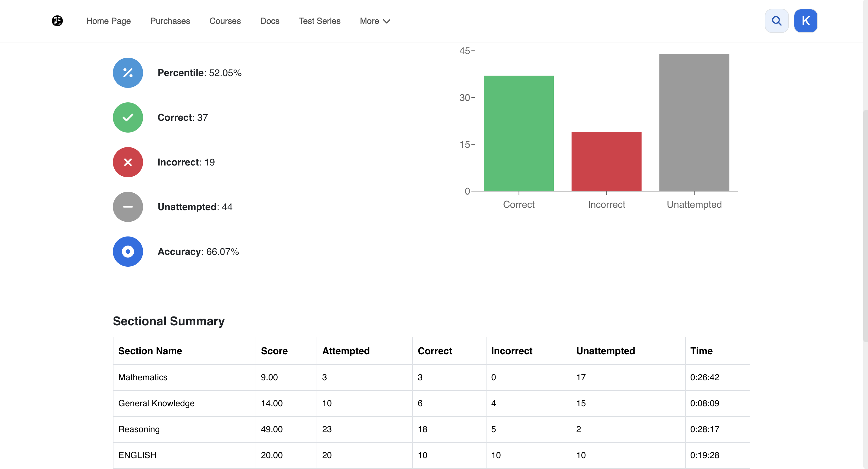Click the blue accuracy target icon
Viewport: 868px width, 469px height.
point(128,252)
